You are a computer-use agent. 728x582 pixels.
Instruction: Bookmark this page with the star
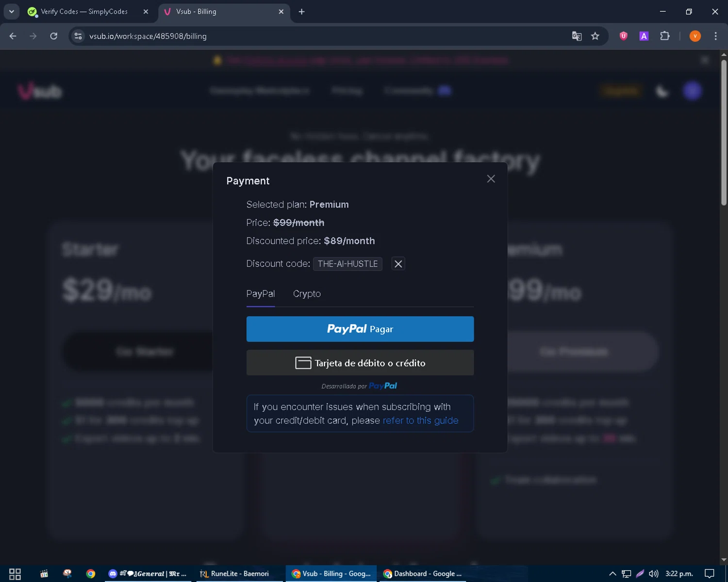click(x=595, y=36)
